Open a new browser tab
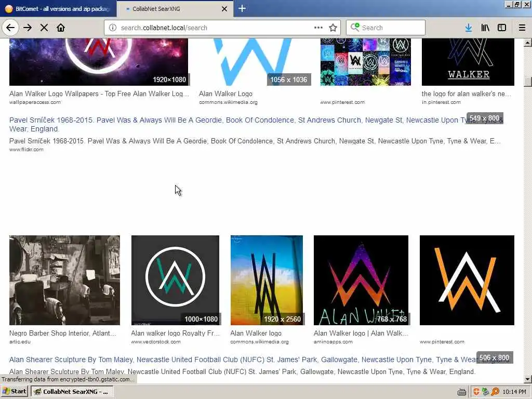The image size is (532, 399). tap(242, 8)
